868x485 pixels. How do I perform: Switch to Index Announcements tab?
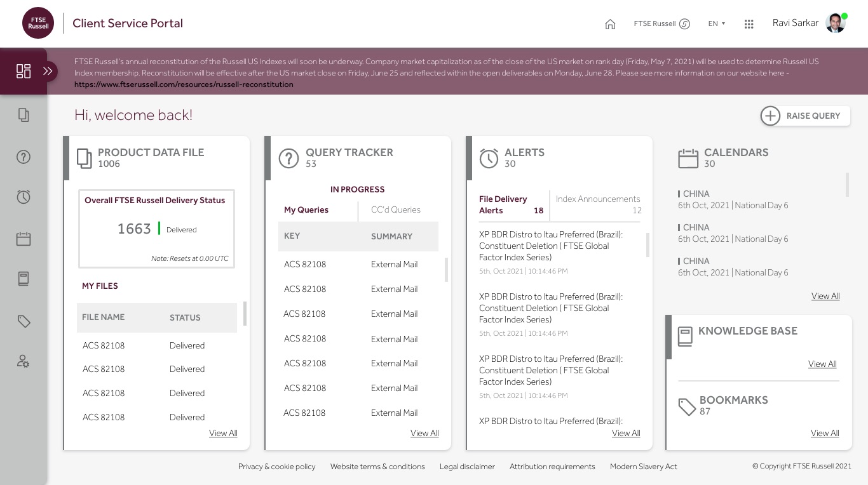(597, 204)
